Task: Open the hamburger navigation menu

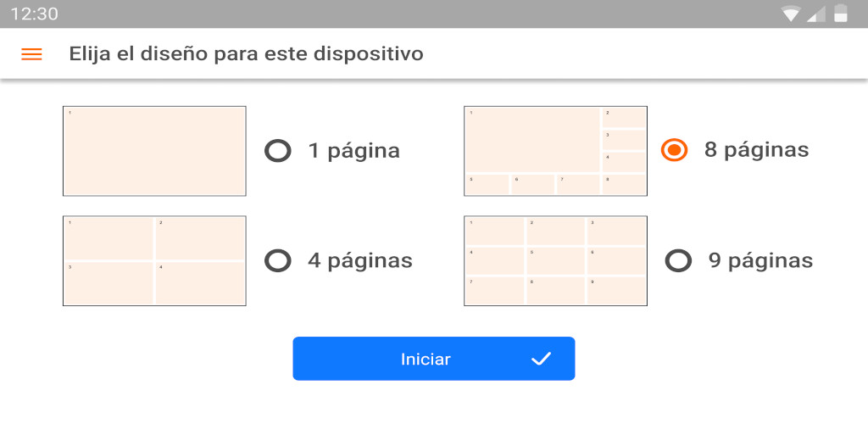Action: click(31, 54)
